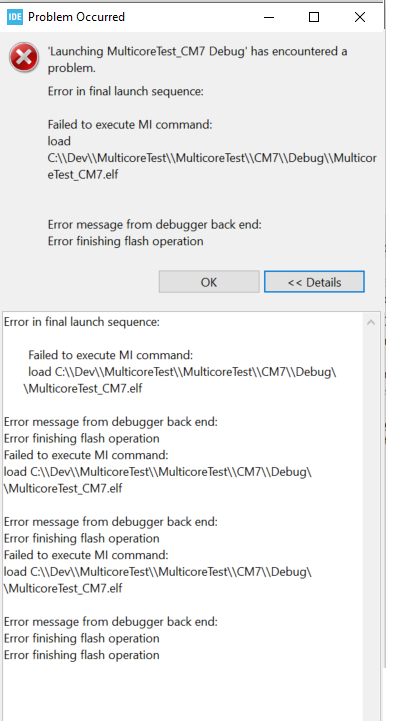This screenshot has height=721, width=396.
Task: Maximize the Problem Occurred dialog
Action: 314,17
